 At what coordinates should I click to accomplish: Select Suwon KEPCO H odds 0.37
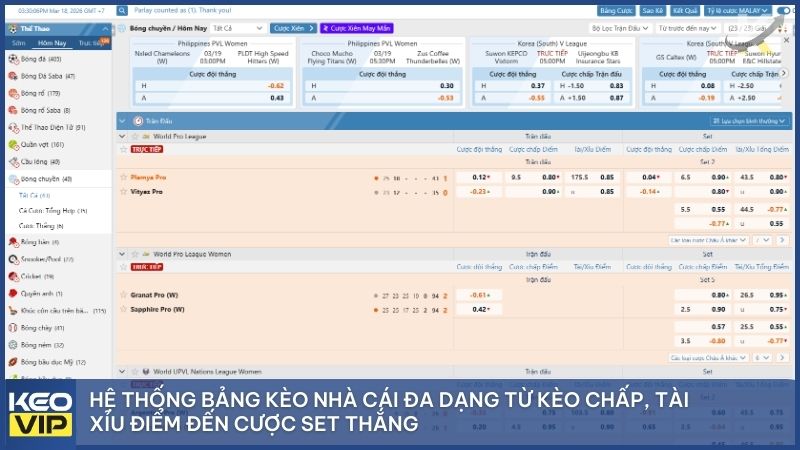tap(512, 86)
